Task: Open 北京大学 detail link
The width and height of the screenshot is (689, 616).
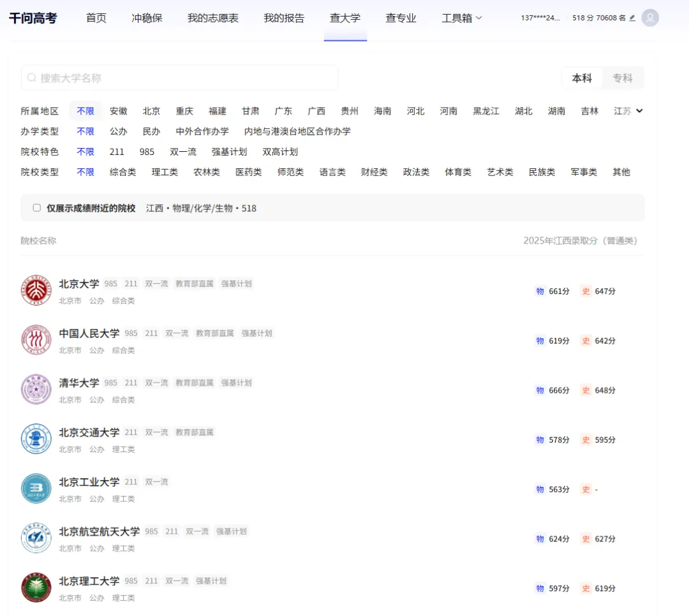Action: tap(79, 283)
